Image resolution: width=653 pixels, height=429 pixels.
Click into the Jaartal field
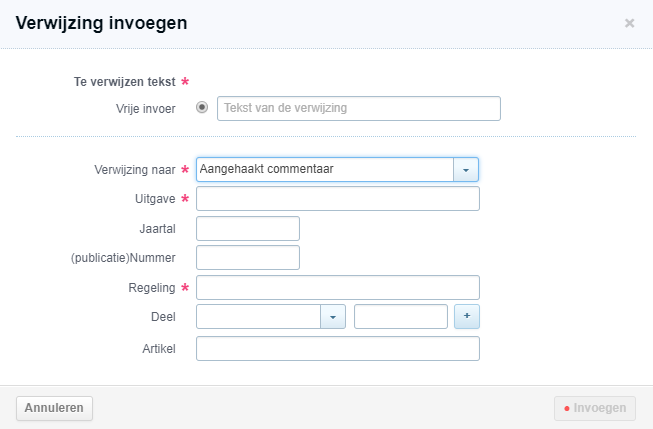coord(248,229)
